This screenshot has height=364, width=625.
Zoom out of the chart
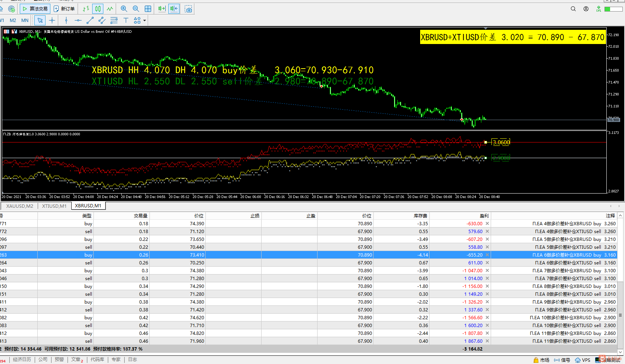tap(136, 9)
